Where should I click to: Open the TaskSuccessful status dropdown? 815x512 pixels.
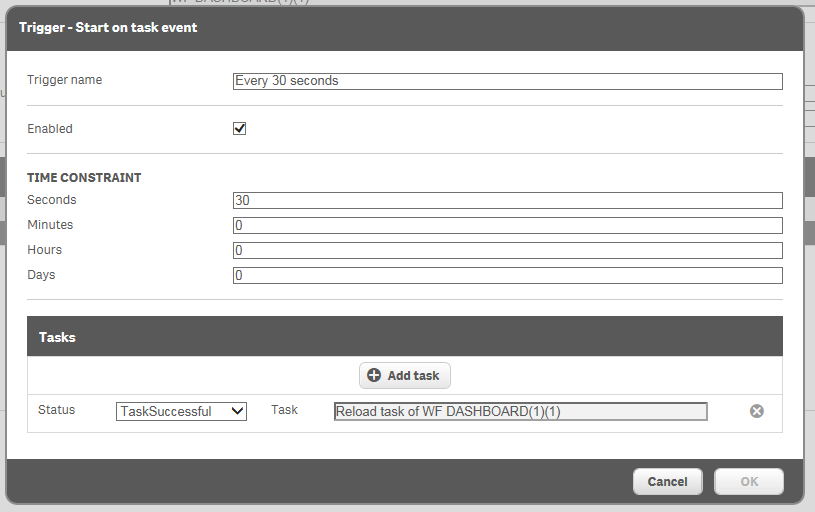coord(181,411)
